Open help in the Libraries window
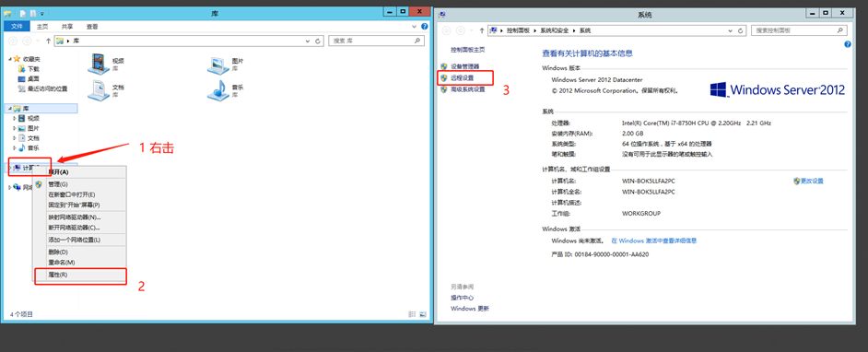 [425, 26]
